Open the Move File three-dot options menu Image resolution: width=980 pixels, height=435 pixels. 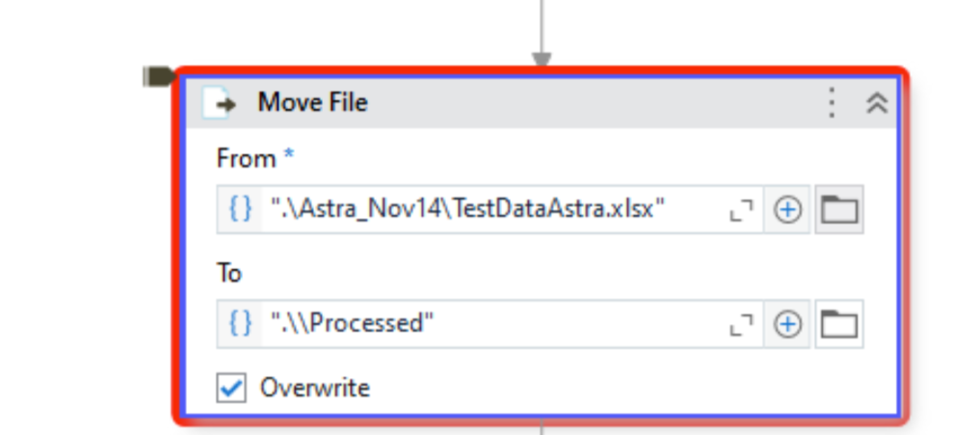[833, 103]
